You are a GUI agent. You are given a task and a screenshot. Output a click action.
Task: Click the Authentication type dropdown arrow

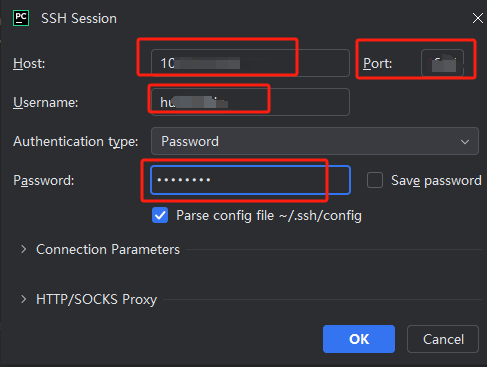click(465, 142)
